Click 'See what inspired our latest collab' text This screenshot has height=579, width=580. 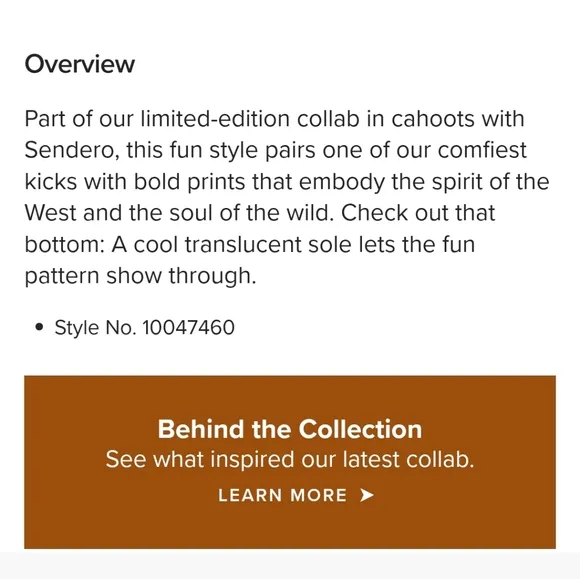(x=290, y=460)
